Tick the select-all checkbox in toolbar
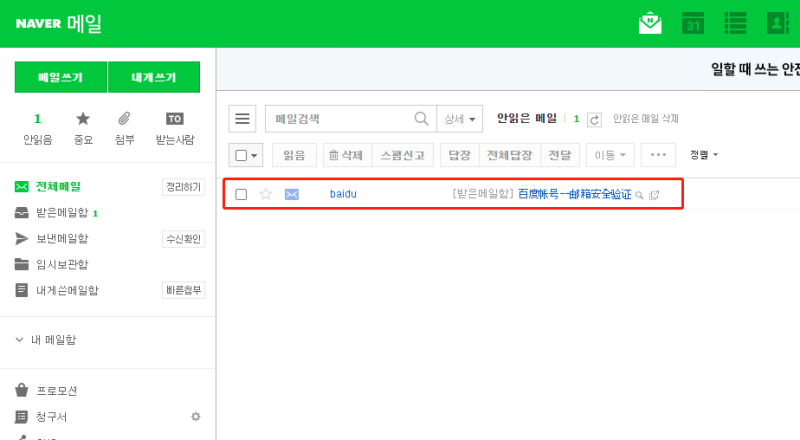Viewport: 800px width, 440px height. click(241, 155)
